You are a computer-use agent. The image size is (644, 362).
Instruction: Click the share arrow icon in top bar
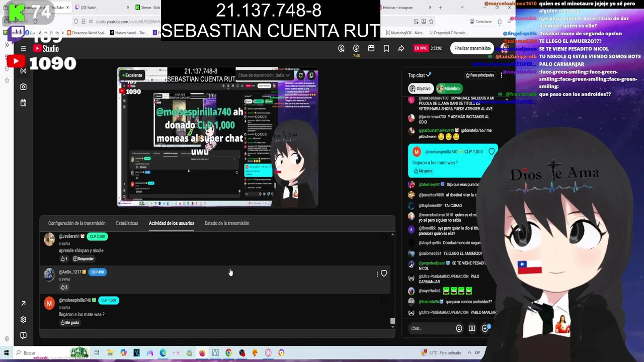[x=401, y=48]
